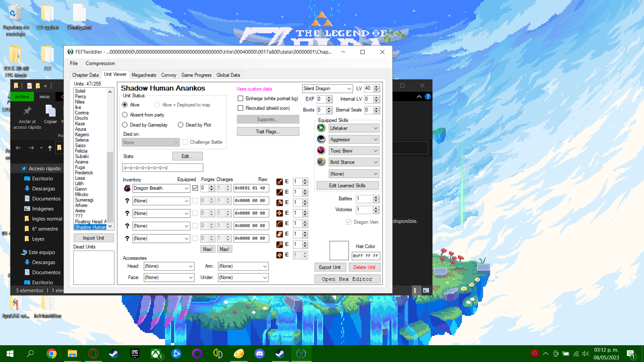Click the staff weapon rank icon
The height and width of the screenshot is (362, 644).
(x=279, y=245)
